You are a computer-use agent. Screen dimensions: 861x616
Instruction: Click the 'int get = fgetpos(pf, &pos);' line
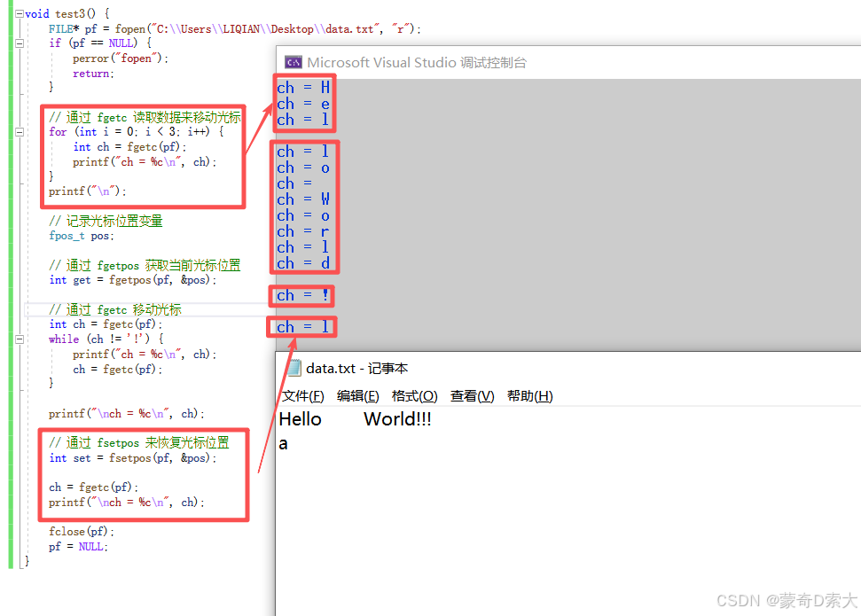133,280
